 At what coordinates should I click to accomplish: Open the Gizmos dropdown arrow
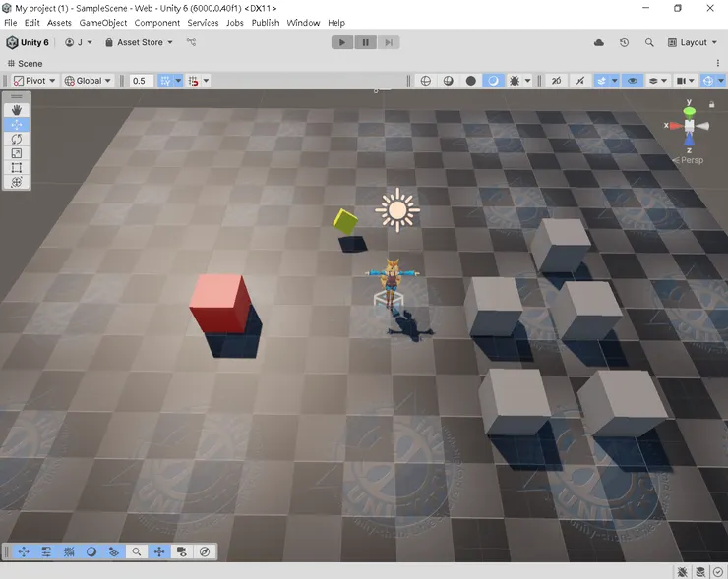coord(721,81)
